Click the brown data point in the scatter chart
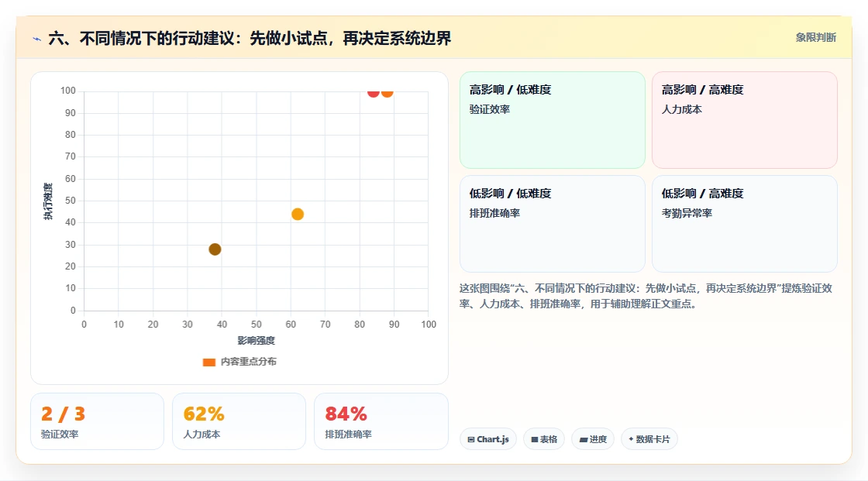This screenshot has width=868, height=481. coord(215,249)
